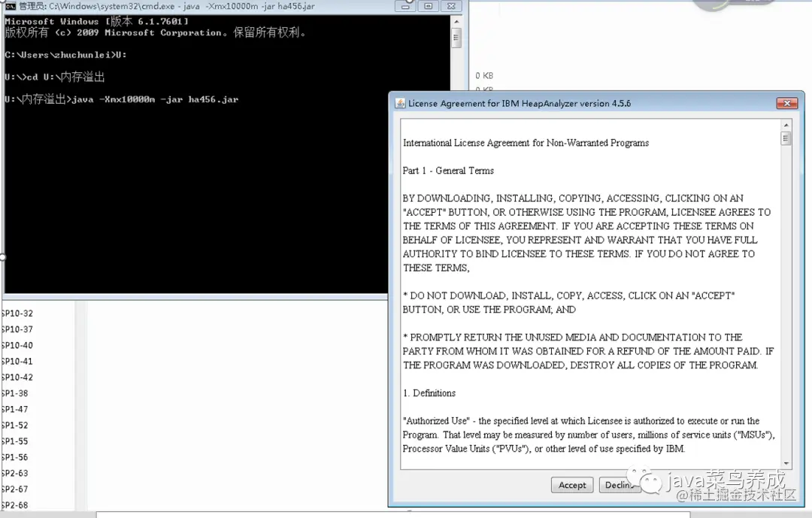
Task: Select SP1-38 in the background list
Action: pos(15,393)
